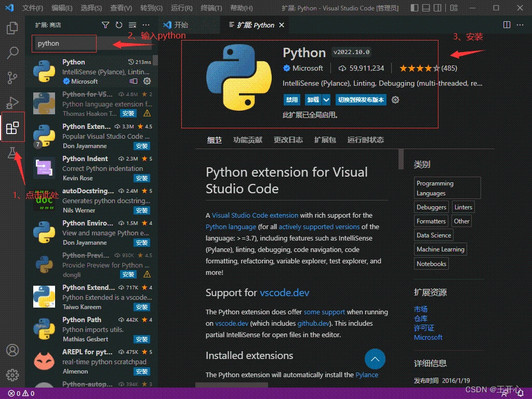Open Source Control view
The width and height of the screenshot is (532, 399).
[12, 78]
